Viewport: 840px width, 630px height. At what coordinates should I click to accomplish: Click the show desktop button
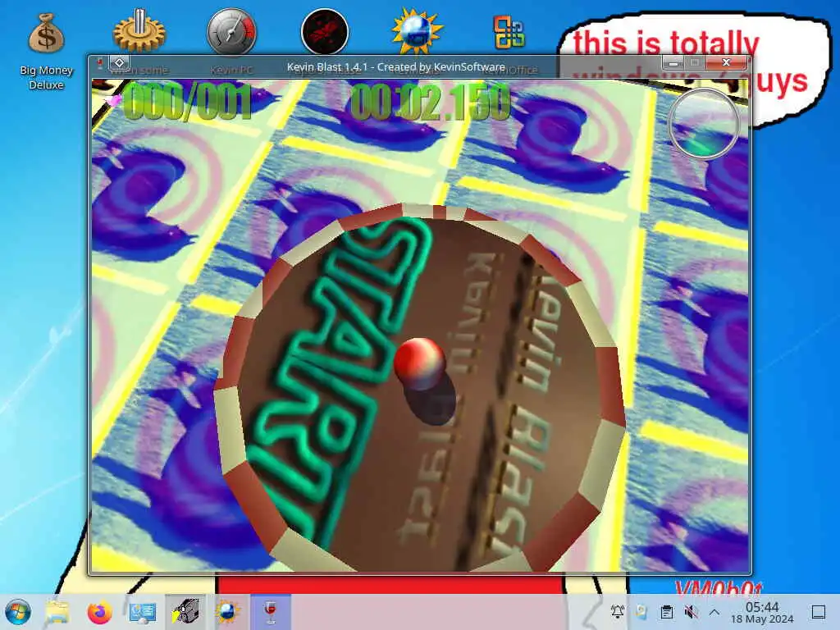819,612
